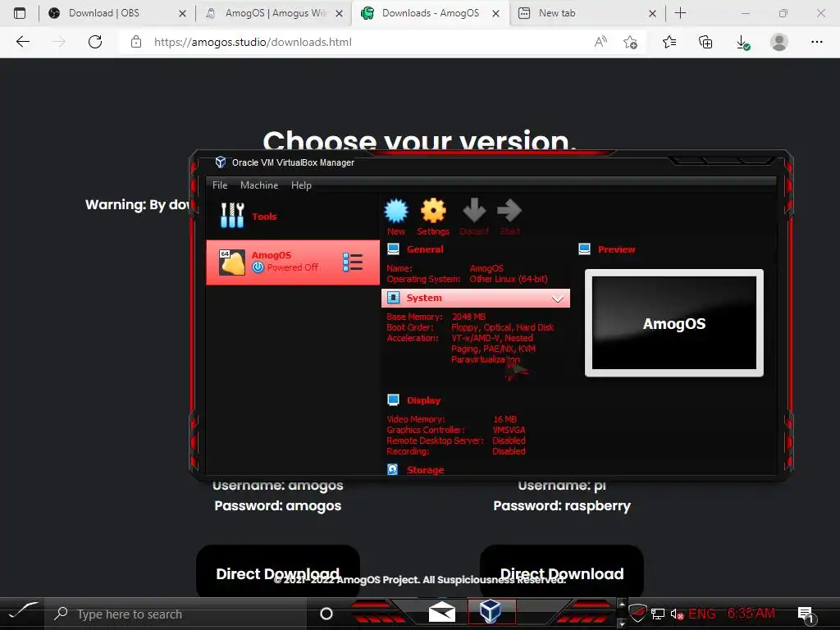The image size is (840, 630).
Task: Open the Machine menu in VirtualBox
Action: [259, 185]
